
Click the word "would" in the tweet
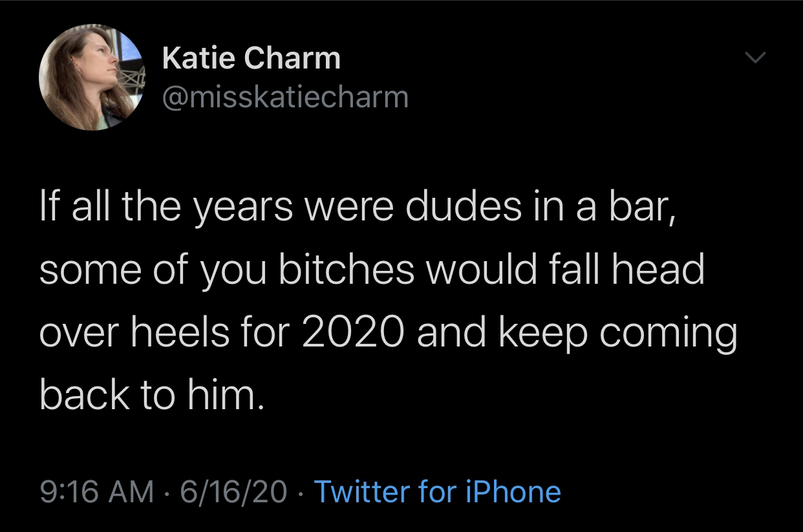point(490,270)
